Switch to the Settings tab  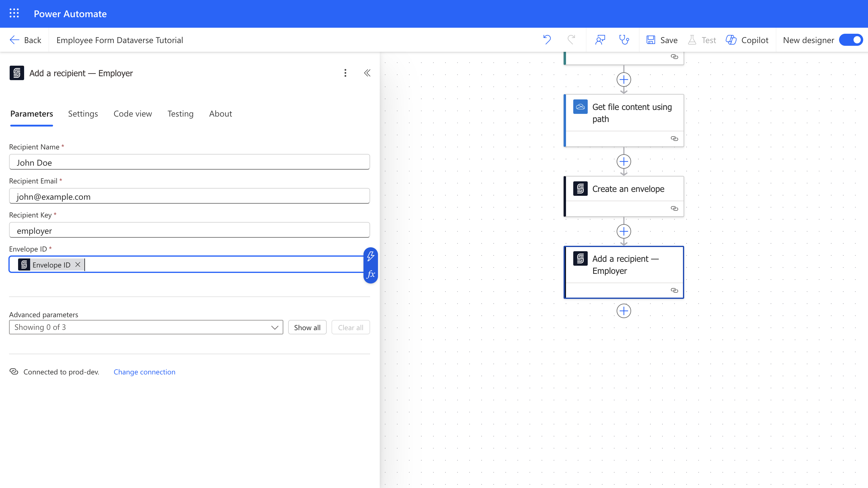(83, 114)
